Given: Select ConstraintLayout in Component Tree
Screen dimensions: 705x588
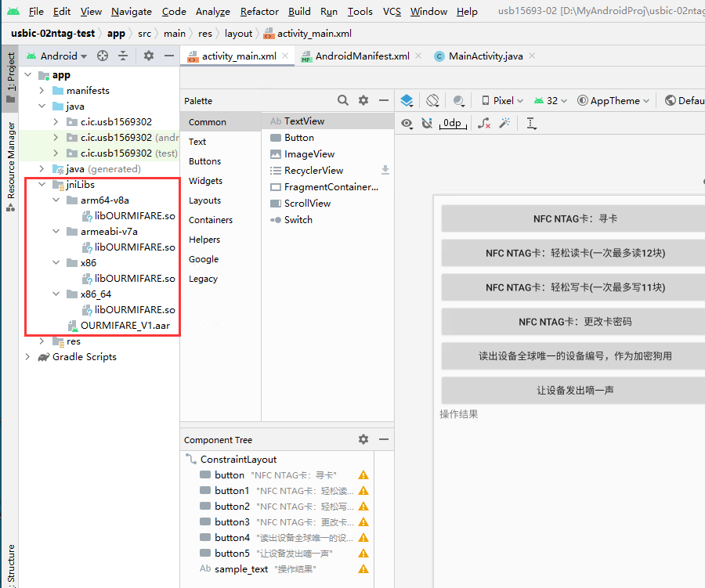Looking at the screenshot, I should (x=238, y=460).
